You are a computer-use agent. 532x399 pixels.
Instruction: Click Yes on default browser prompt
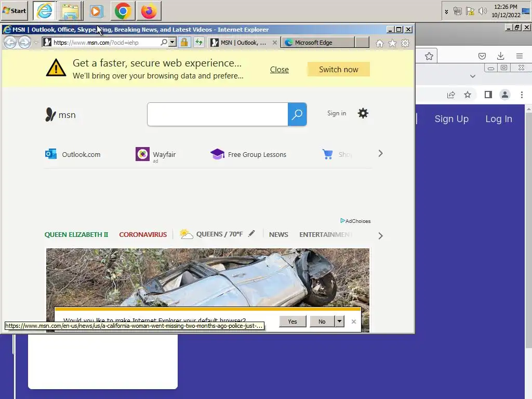292,321
